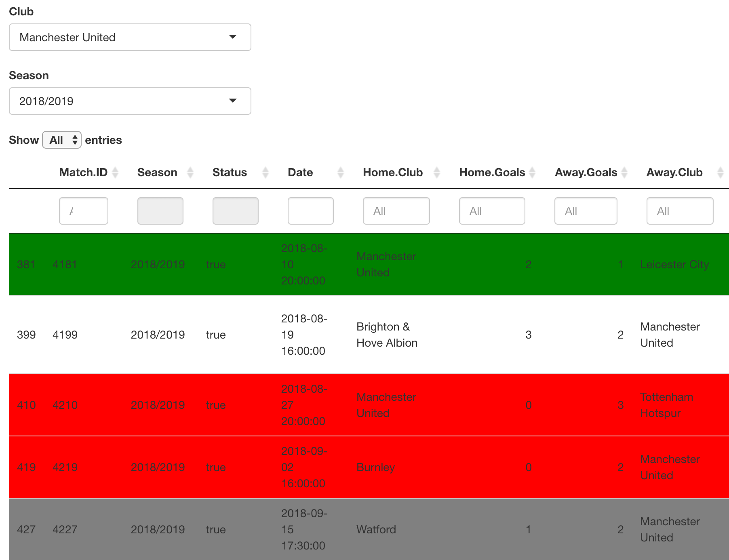729x560 pixels.
Task: Click the Date column header to sort
Action: pyautogui.click(x=300, y=172)
